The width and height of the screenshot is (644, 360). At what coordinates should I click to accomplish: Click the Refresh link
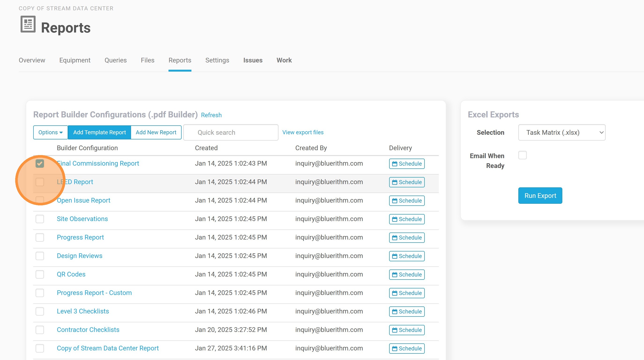click(211, 115)
